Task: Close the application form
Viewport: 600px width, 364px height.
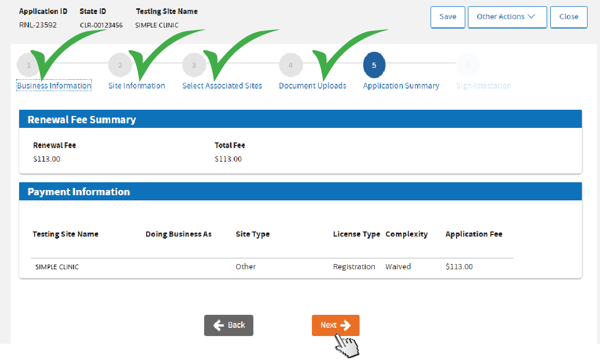Action: (568, 17)
